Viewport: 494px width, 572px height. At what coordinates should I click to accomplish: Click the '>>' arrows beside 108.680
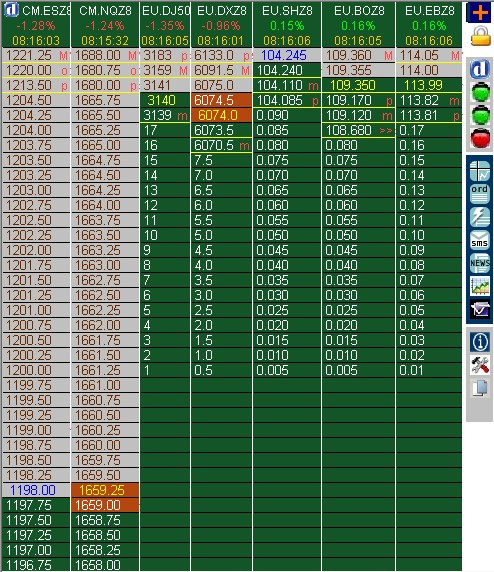(x=387, y=130)
